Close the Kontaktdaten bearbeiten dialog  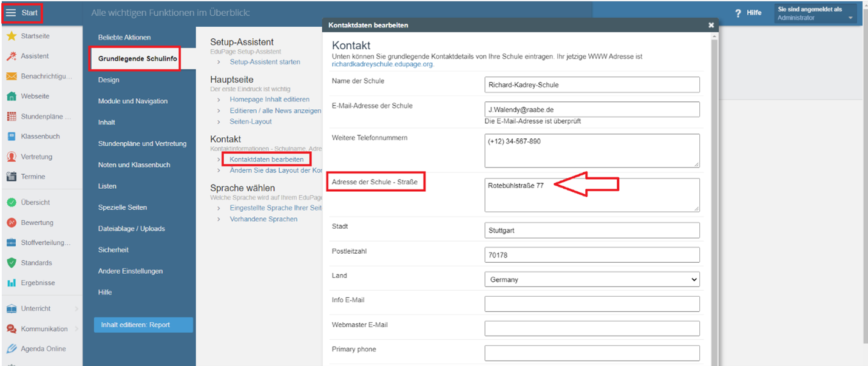(x=711, y=25)
